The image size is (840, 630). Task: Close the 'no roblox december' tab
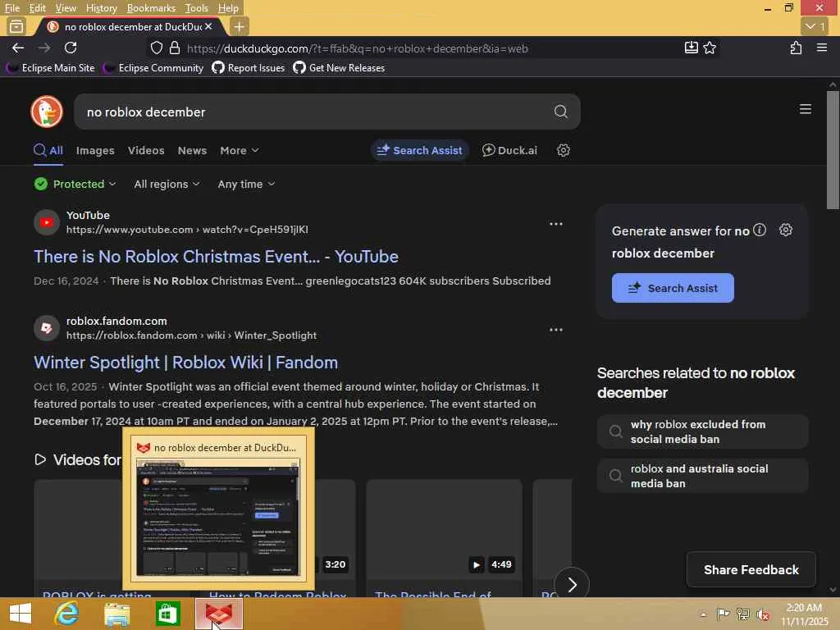click(x=208, y=26)
